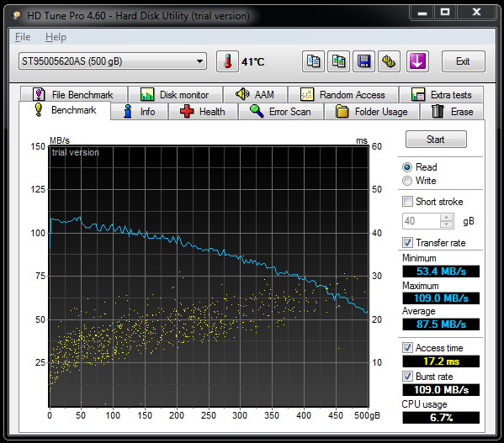504x443 pixels.
Task: Increase short stroke value with up arrow
Action: [x=446, y=218]
